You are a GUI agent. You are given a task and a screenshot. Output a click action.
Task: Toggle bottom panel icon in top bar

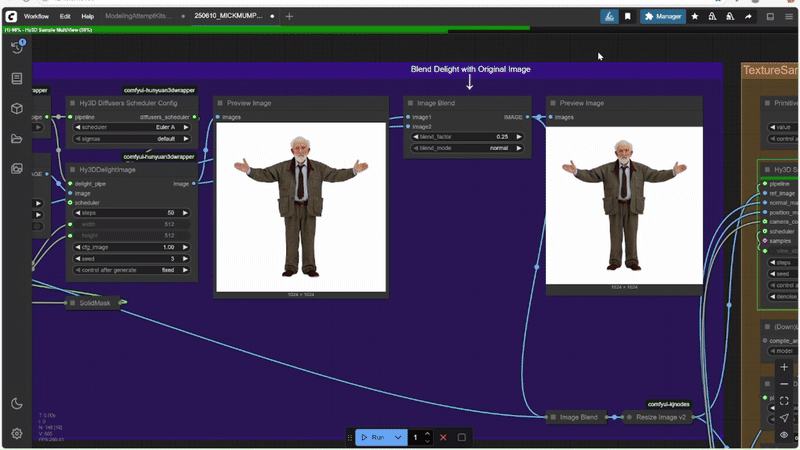[770, 16]
